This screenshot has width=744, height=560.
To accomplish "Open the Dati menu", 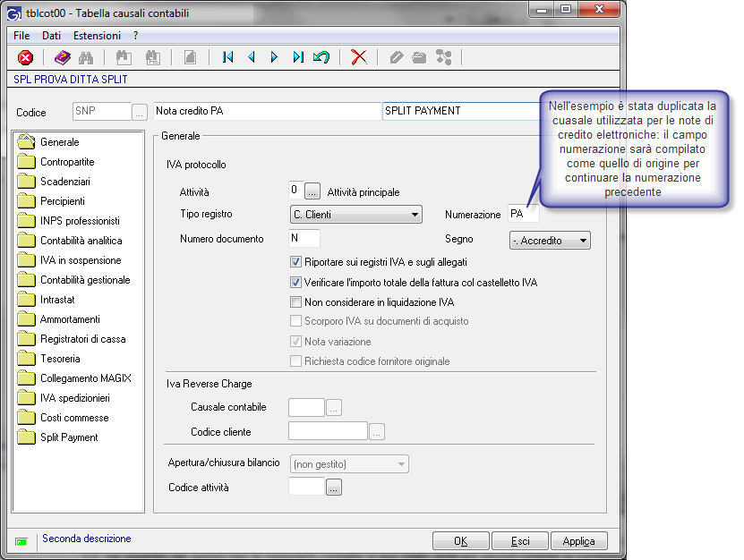I will [x=51, y=36].
